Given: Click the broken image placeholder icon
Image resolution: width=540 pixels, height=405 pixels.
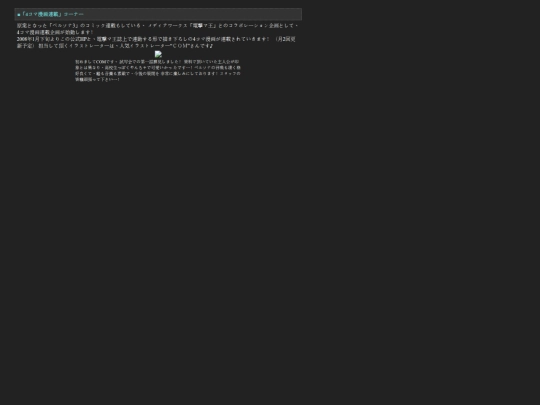Looking at the screenshot, I should [x=158, y=54].
